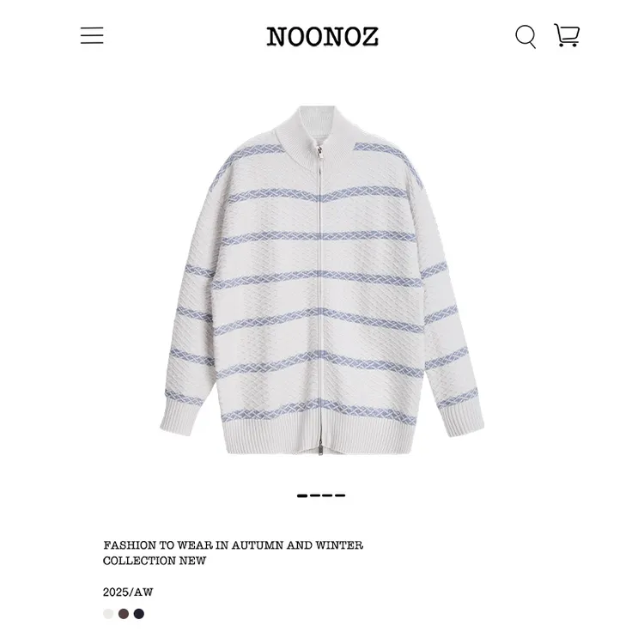The height and width of the screenshot is (644, 644).
Task: Select the first active carousel indicator dash
Action: pyautogui.click(x=302, y=495)
